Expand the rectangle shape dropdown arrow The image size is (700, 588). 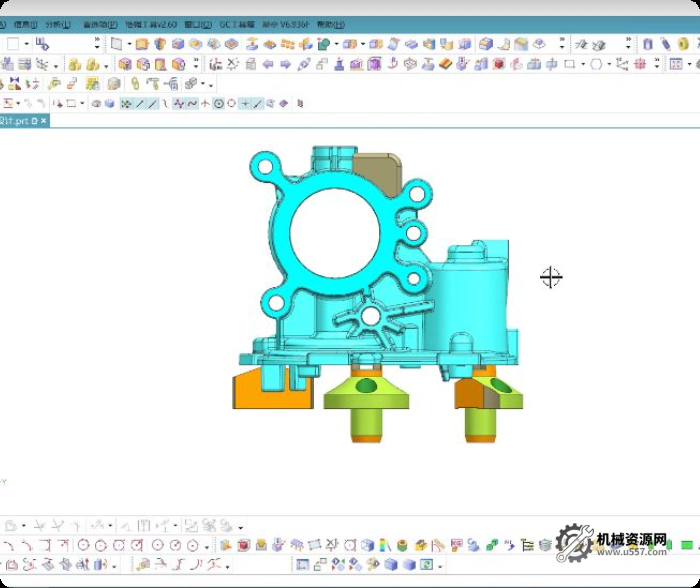[583, 64]
